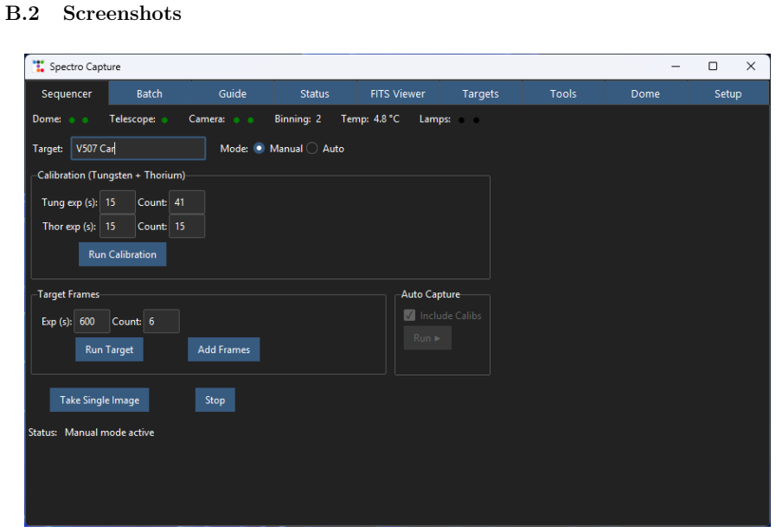Open the Dome tab
The width and height of the screenshot is (776, 532).
(x=645, y=93)
